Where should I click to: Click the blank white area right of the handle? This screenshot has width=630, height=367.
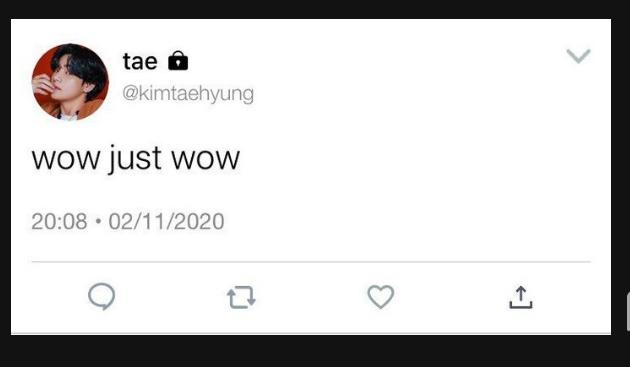point(402,94)
